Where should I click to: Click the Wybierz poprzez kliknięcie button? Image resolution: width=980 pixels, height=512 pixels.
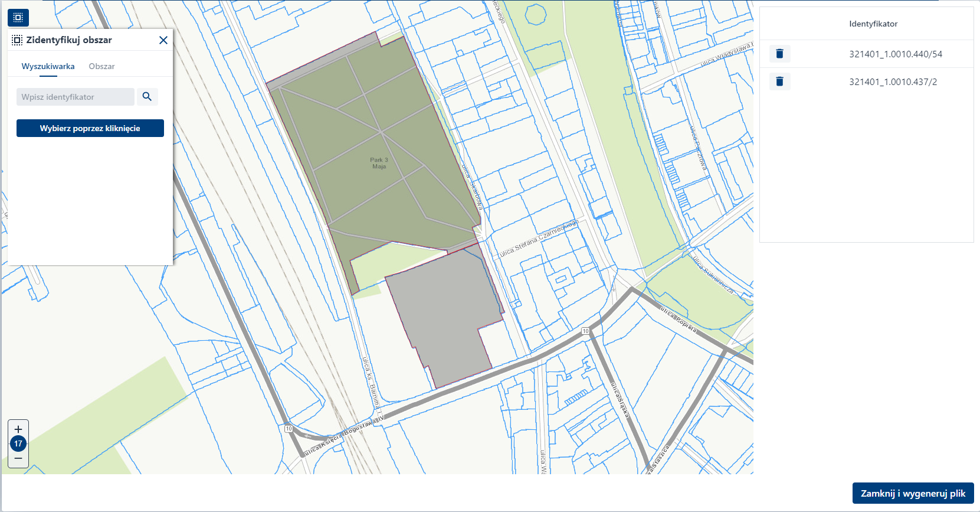tap(90, 128)
